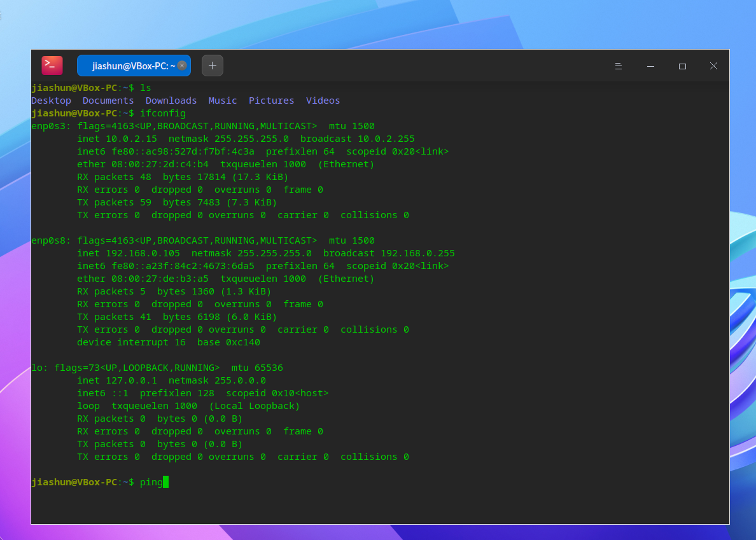Click the Videos directory name
Viewport: 756px width, 540px height.
coord(323,100)
